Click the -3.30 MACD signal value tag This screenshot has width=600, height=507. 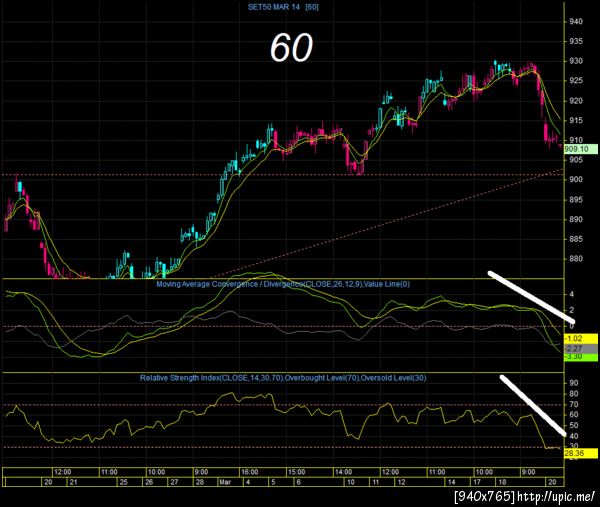click(x=580, y=357)
